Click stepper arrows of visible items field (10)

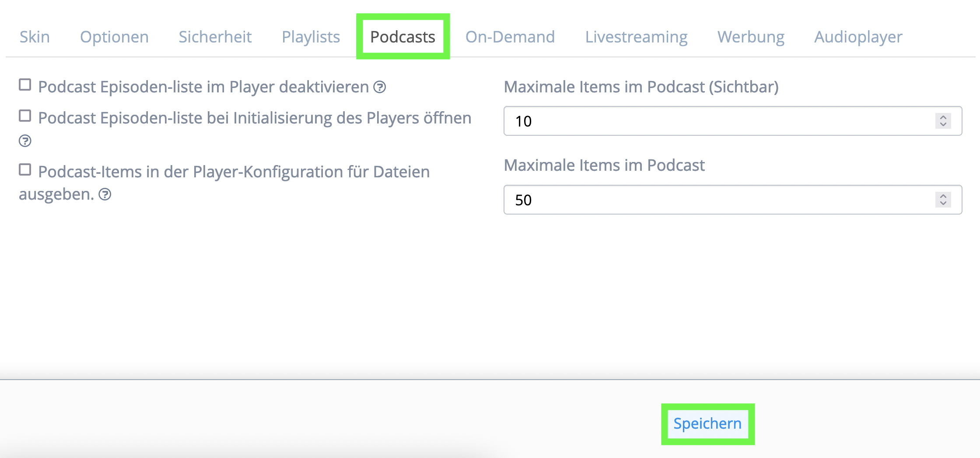point(943,121)
